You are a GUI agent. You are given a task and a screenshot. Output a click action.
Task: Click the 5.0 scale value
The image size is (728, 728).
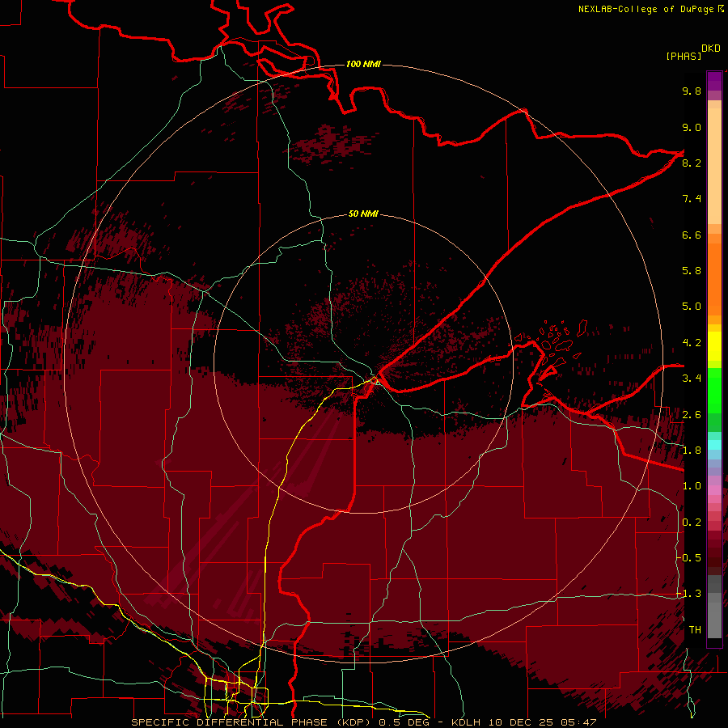692,307
